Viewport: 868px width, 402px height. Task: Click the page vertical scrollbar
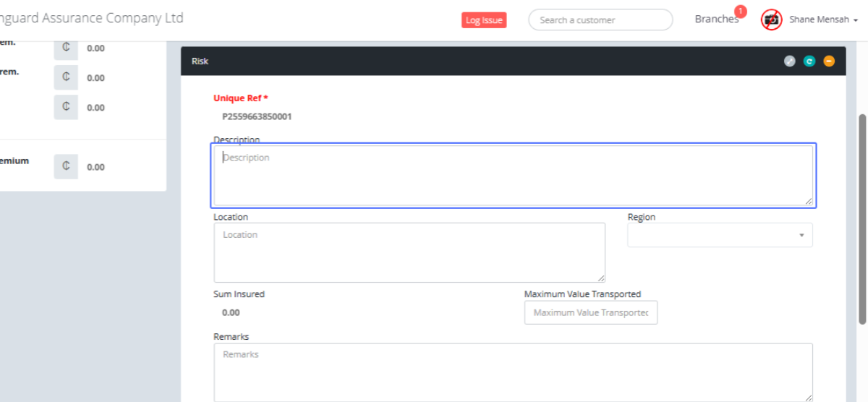pyautogui.click(x=862, y=217)
